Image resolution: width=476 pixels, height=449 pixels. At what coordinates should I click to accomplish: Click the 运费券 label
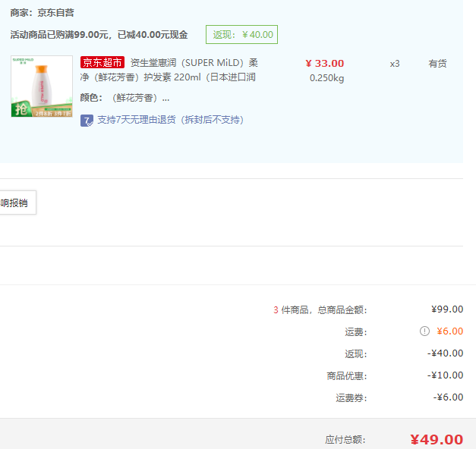351,397
